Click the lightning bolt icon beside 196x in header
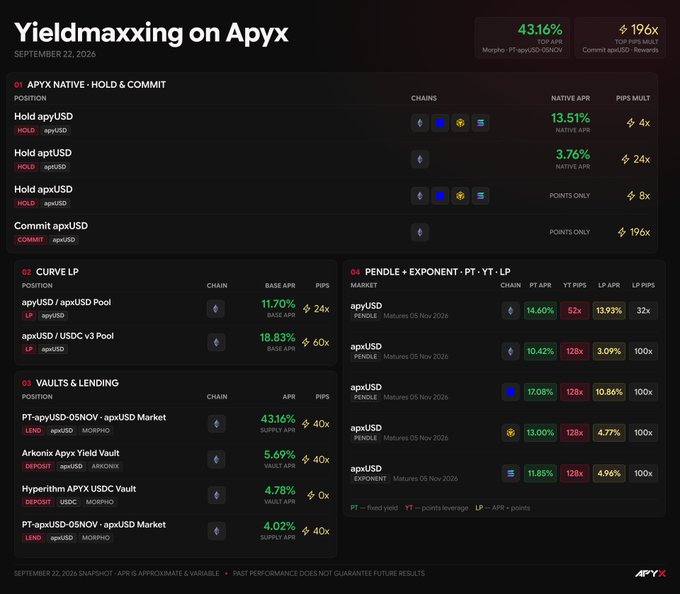 pos(623,29)
